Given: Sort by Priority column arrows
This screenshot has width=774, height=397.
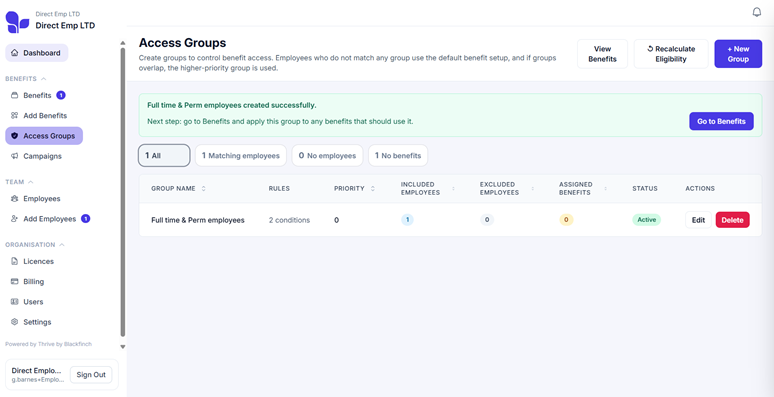Looking at the screenshot, I should pos(373,189).
